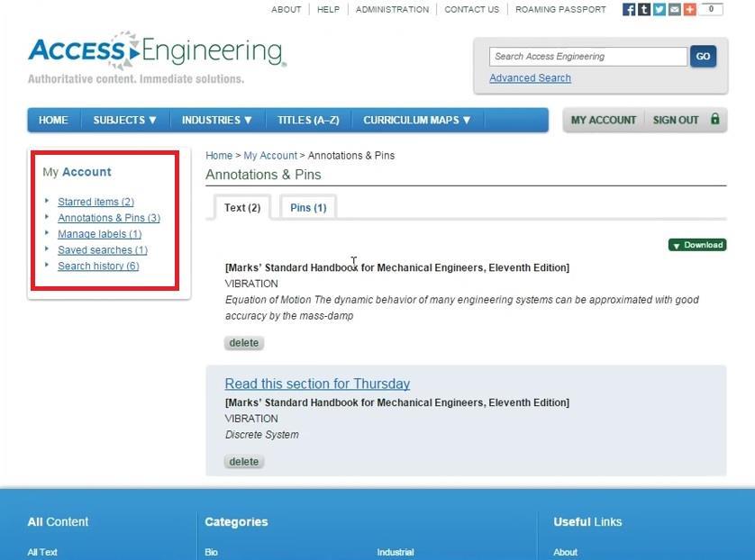
Task: Go to Home in navigation bar
Action: pos(53,120)
